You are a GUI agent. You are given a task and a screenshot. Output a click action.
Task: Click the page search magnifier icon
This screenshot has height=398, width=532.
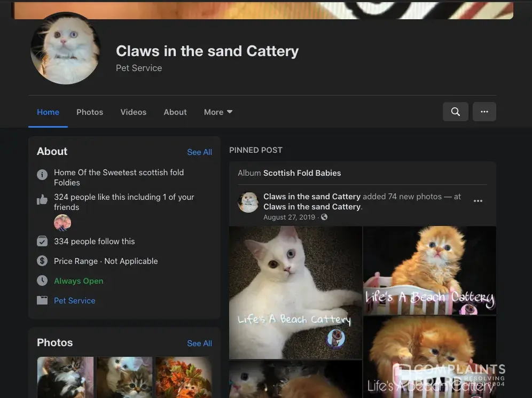point(455,112)
